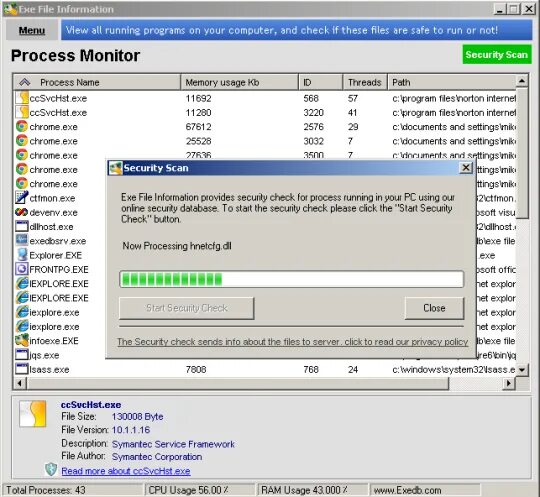
Task: Click chrome.exe icon in row with ID 3032
Action: [x=22, y=141]
